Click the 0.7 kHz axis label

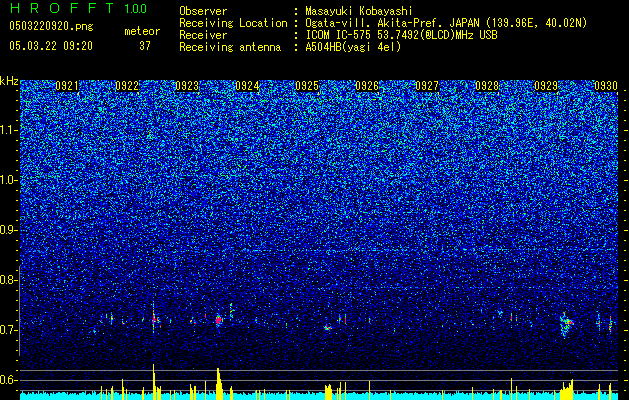point(7,330)
